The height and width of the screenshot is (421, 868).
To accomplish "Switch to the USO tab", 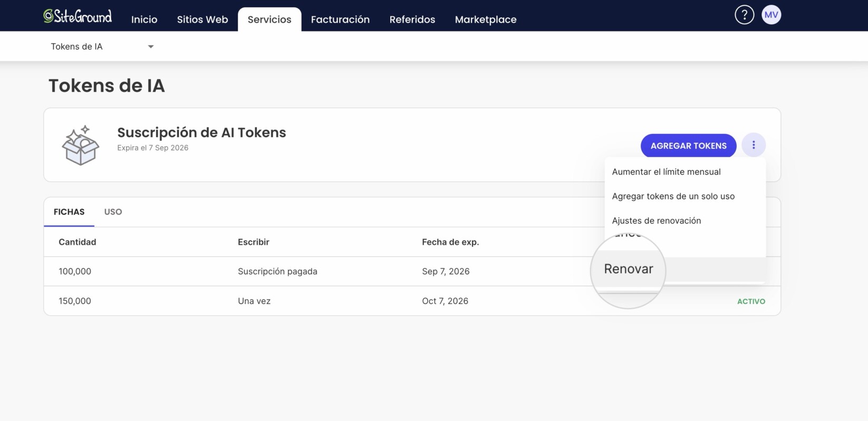I will click(x=113, y=212).
